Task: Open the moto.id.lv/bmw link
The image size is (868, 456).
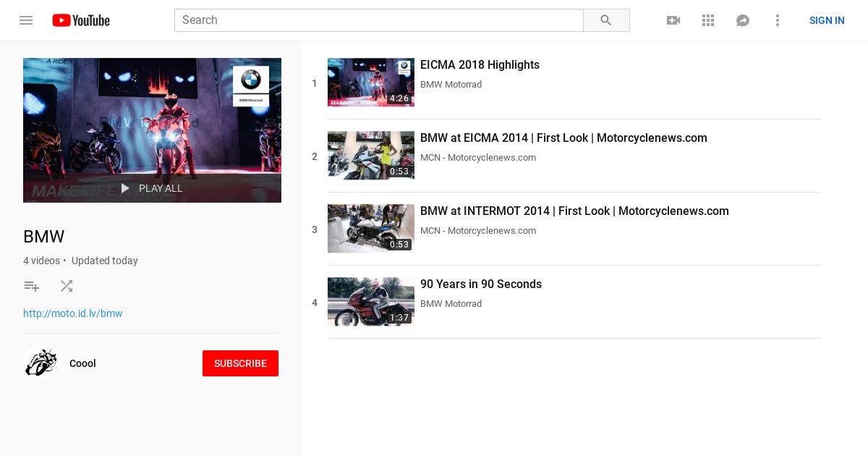Action: coord(73,313)
